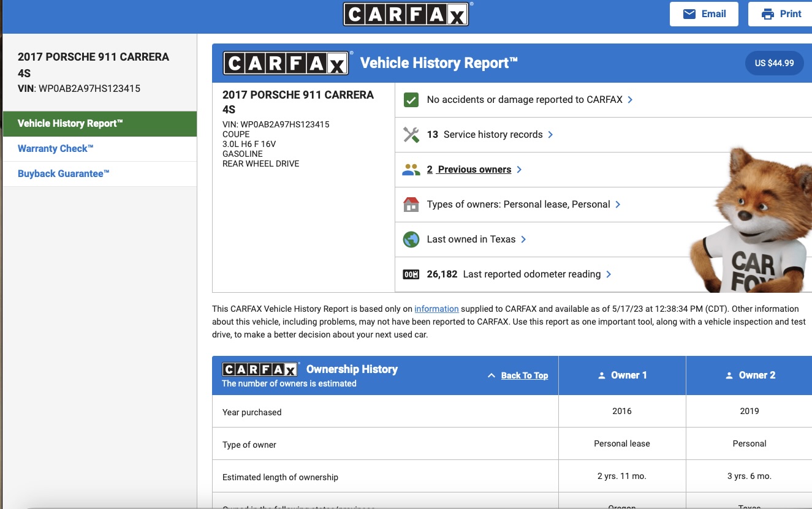Screen dimensions: 812x509
Task: Click the CARFAX logo in Ownership History header
Action: (260, 369)
